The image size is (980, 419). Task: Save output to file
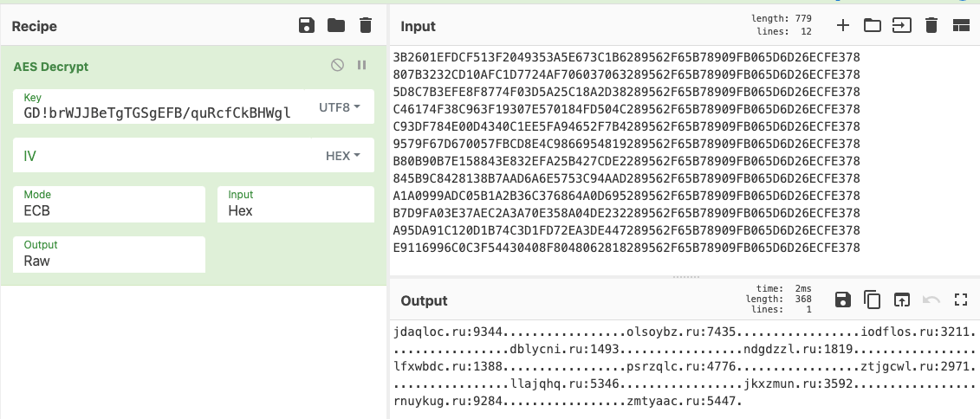842,300
